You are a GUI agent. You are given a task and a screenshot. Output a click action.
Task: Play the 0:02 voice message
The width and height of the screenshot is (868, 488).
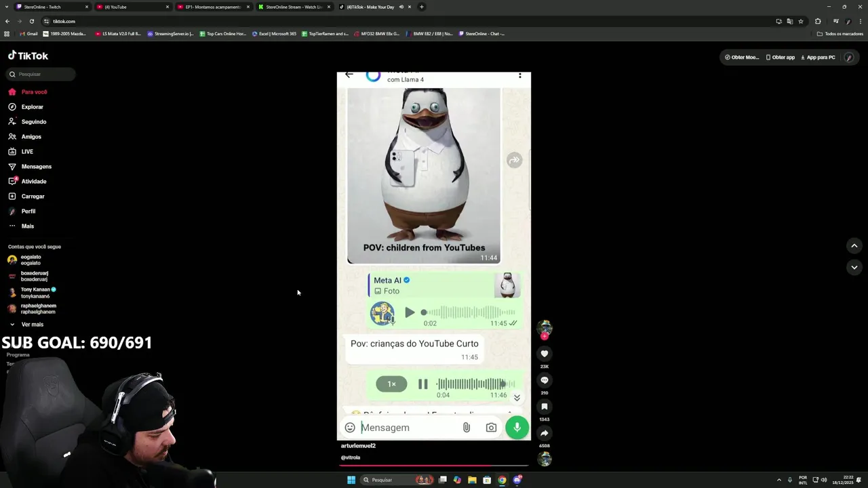(410, 312)
